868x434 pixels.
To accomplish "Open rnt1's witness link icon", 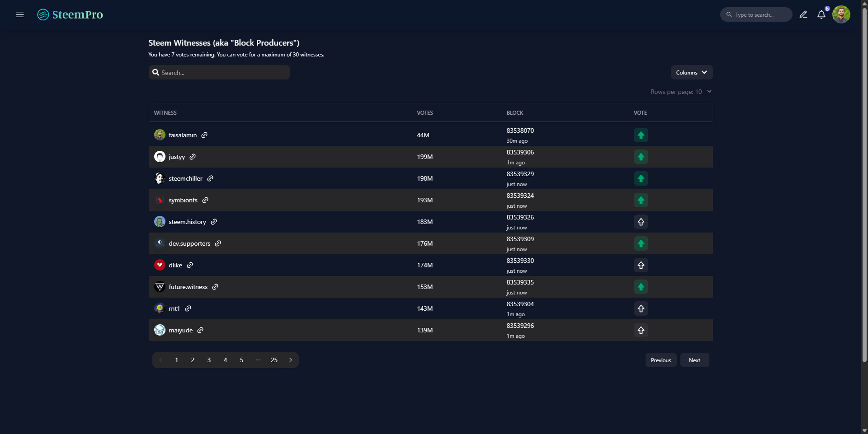I will tap(188, 308).
